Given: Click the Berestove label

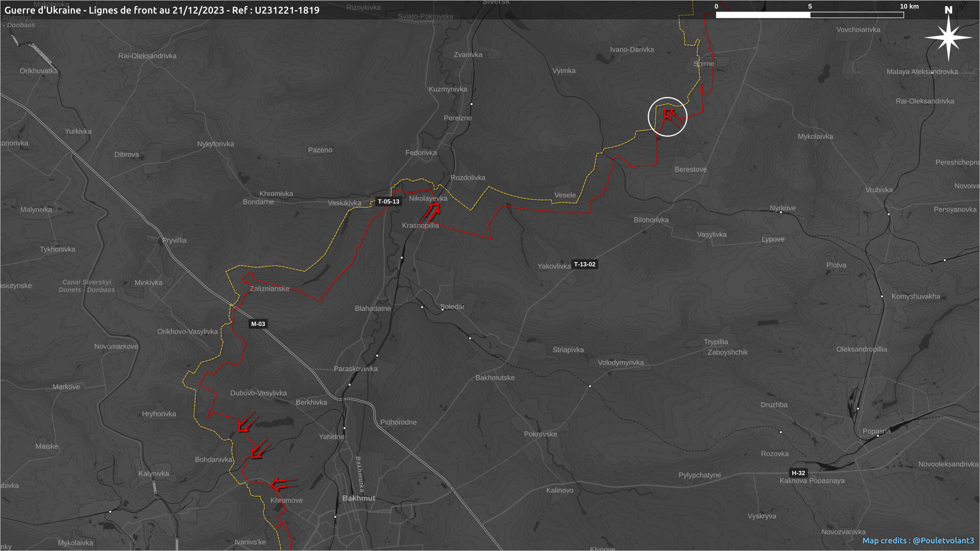Looking at the screenshot, I should [x=691, y=169].
